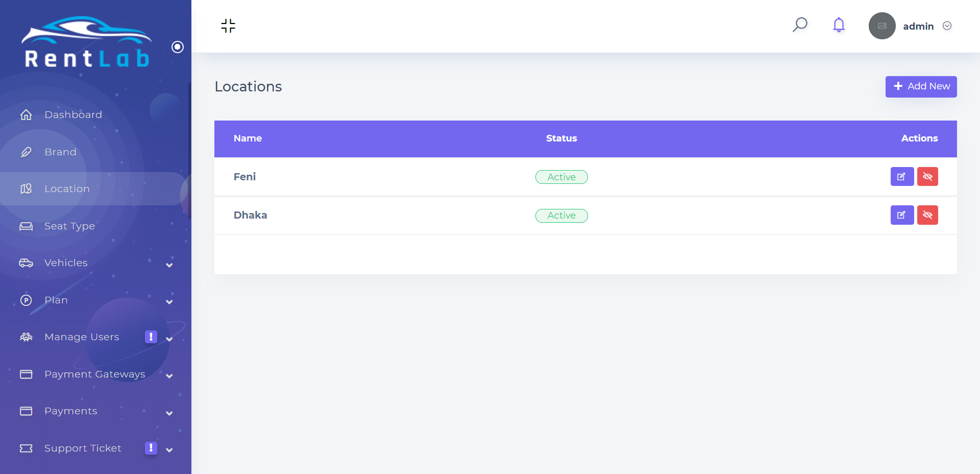Screen dimensions: 980x474
Task: Expand the Payment Gateways menu
Action: click(169, 376)
